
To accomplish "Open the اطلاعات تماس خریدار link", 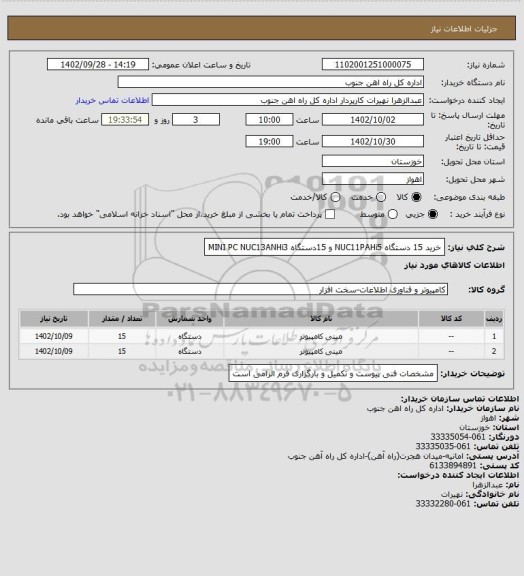I will tap(112, 100).
